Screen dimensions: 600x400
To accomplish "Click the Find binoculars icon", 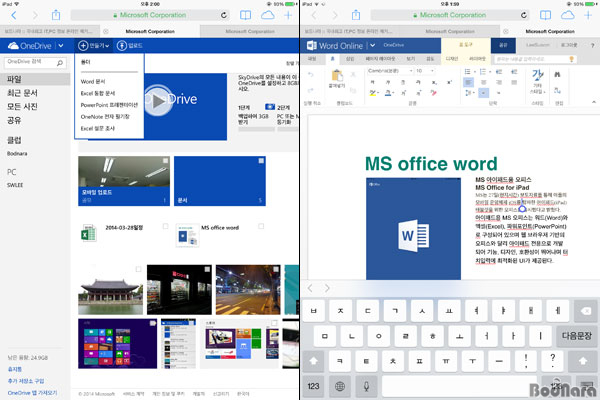I will 557,75.
